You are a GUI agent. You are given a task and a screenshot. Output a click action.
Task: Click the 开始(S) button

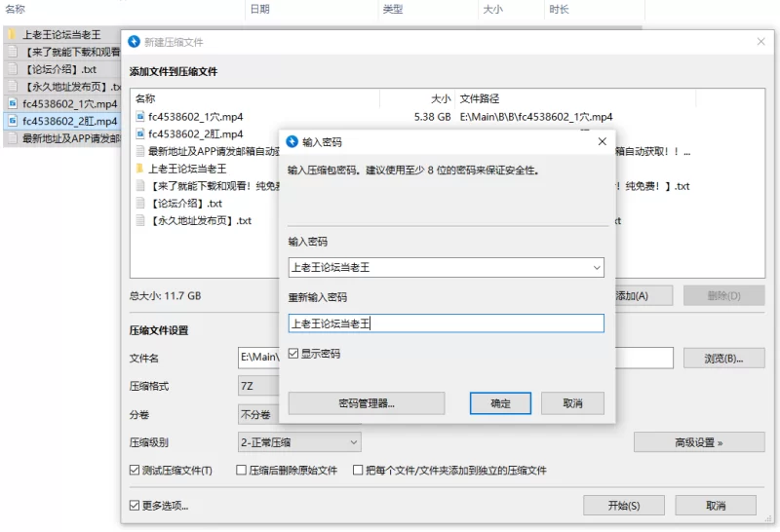[624, 506]
